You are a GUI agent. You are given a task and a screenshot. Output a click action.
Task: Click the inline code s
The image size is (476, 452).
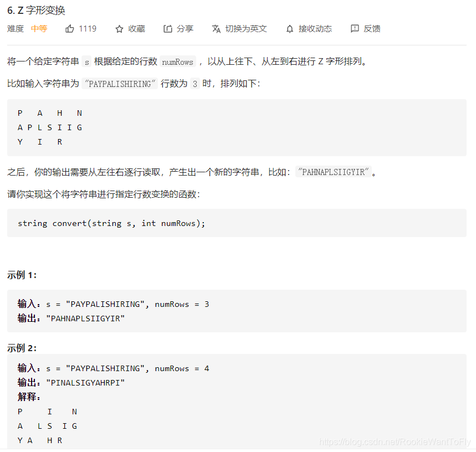click(87, 62)
